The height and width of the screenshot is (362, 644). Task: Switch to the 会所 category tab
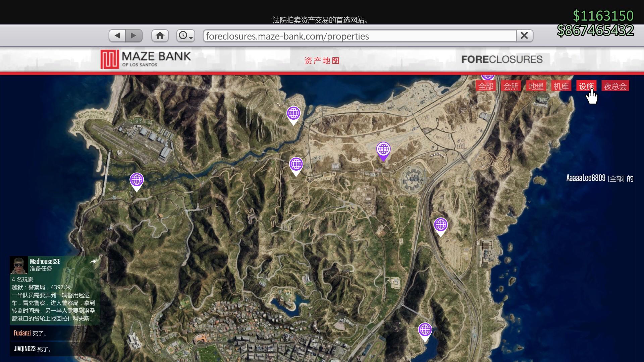511,86
